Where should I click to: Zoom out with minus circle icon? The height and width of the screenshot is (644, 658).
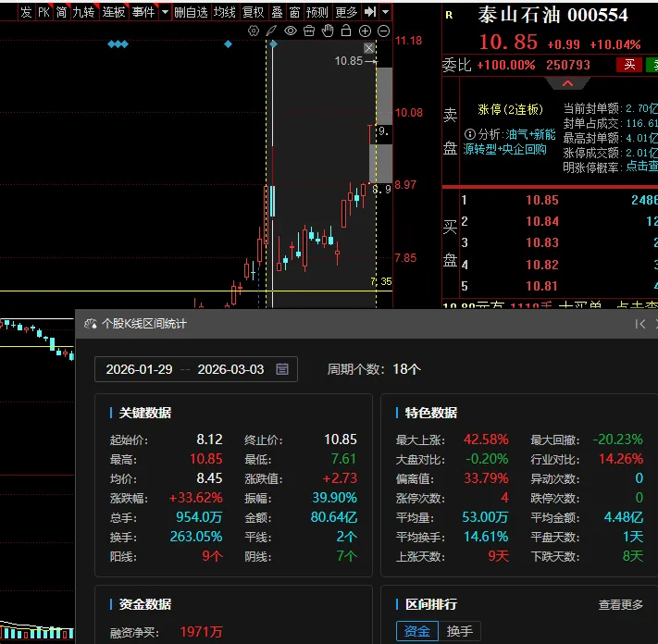tap(383, 31)
